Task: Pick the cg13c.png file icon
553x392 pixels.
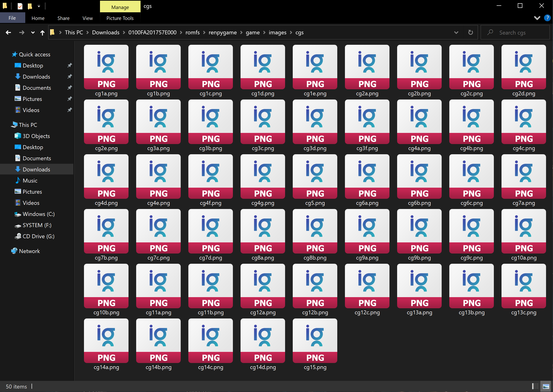Action: tap(524, 286)
